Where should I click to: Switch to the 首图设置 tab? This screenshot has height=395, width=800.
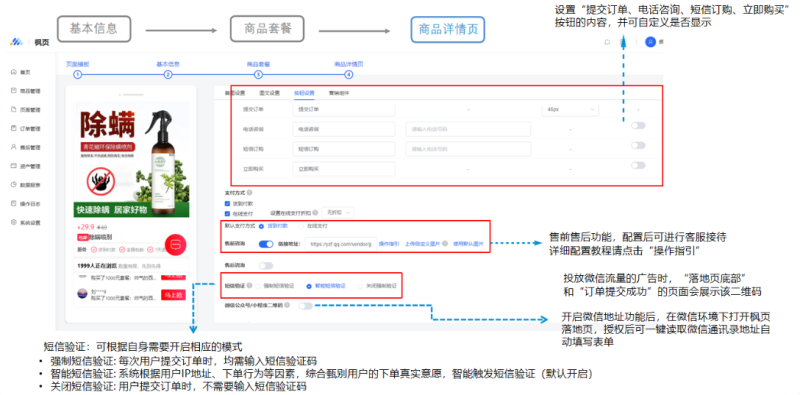(x=235, y=93)
